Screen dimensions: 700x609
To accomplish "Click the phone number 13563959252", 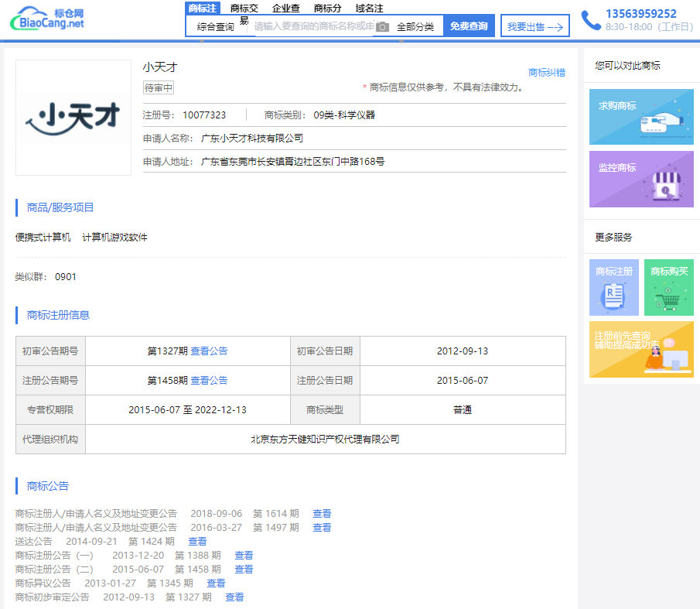I will point(640,14).
